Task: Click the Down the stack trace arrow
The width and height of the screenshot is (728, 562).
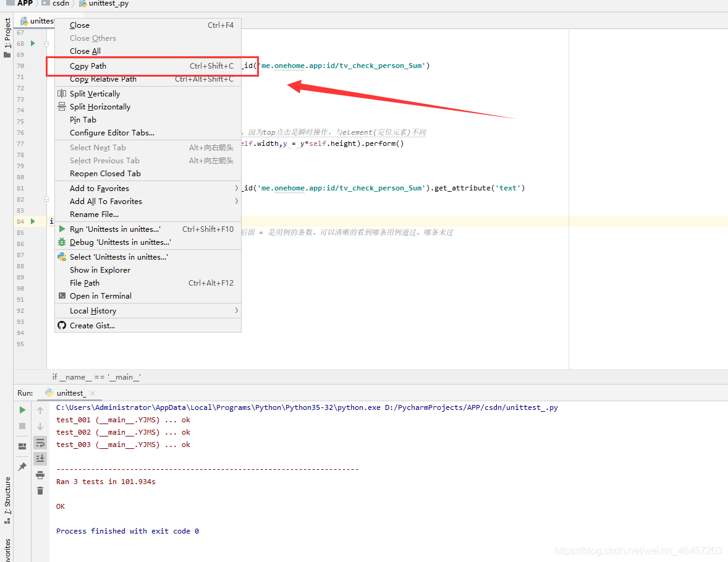Action: pyautogui.click(x=40, y=427)
